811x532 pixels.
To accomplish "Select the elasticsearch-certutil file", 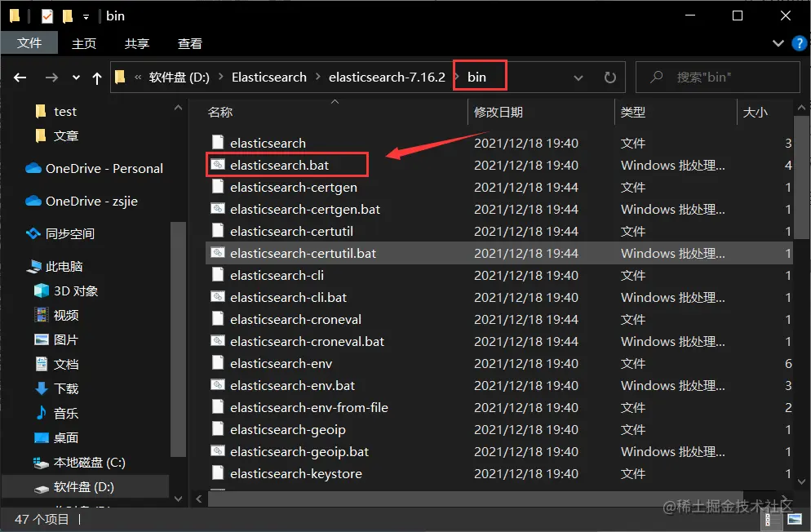I will coord(291,231).
